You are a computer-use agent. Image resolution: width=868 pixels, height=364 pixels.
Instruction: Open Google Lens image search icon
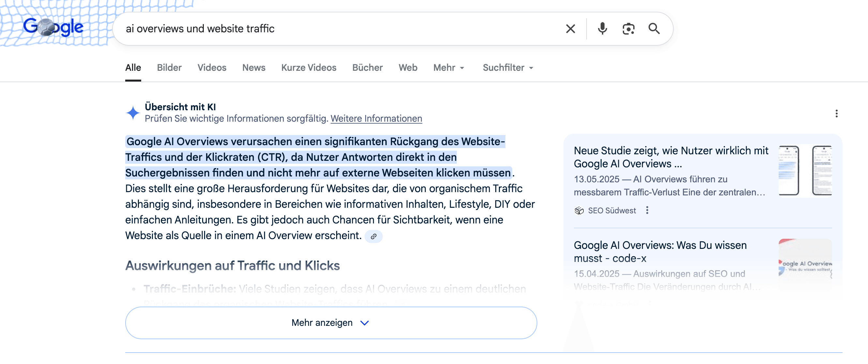pos(628,29)
